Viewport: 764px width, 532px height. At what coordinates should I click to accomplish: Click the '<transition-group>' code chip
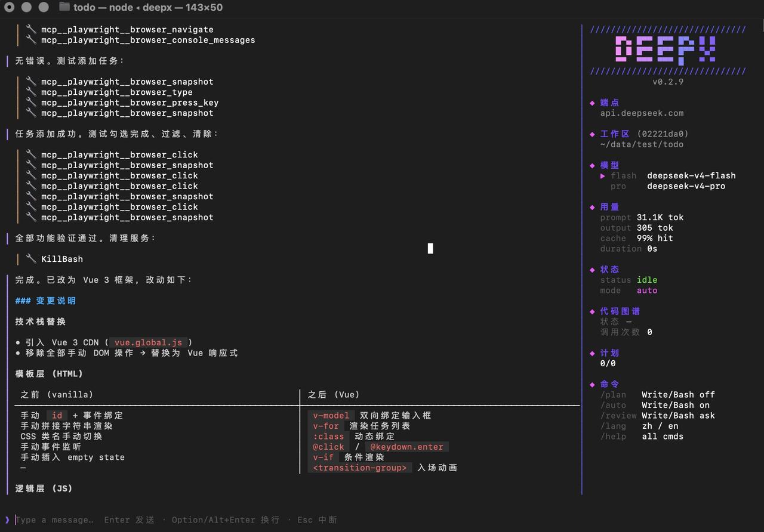tap(360, 468)
